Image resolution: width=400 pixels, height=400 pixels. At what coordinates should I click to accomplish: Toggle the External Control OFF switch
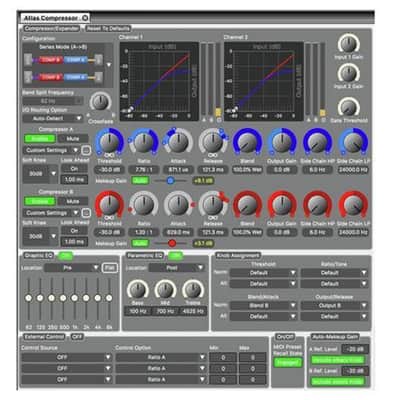77,337
